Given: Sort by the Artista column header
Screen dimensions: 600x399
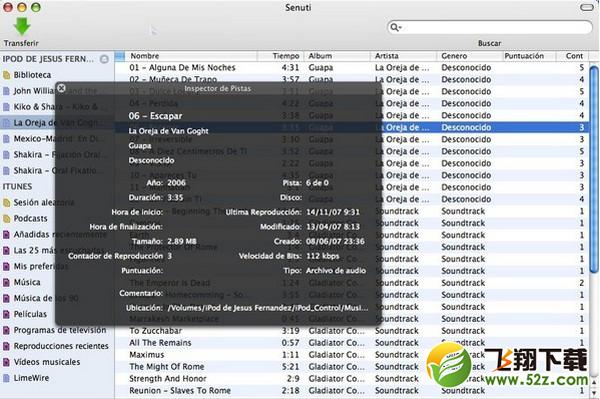Looking at the screenshot, I should pyautogui.click(x=403, y=56).
